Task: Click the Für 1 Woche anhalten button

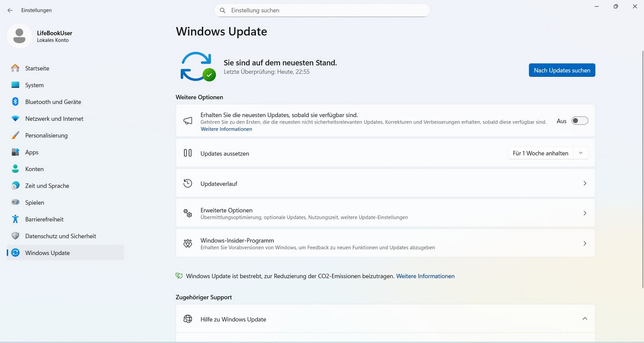Action: point(540,153)
